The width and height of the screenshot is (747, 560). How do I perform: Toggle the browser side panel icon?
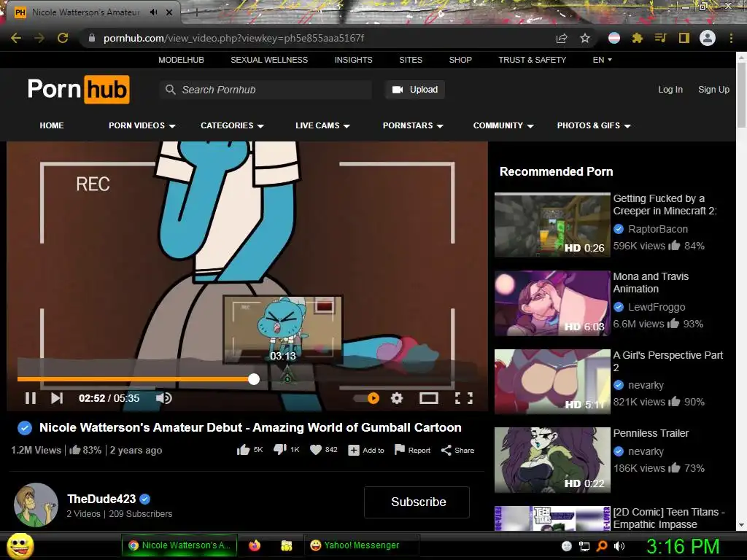click(684, 38)
